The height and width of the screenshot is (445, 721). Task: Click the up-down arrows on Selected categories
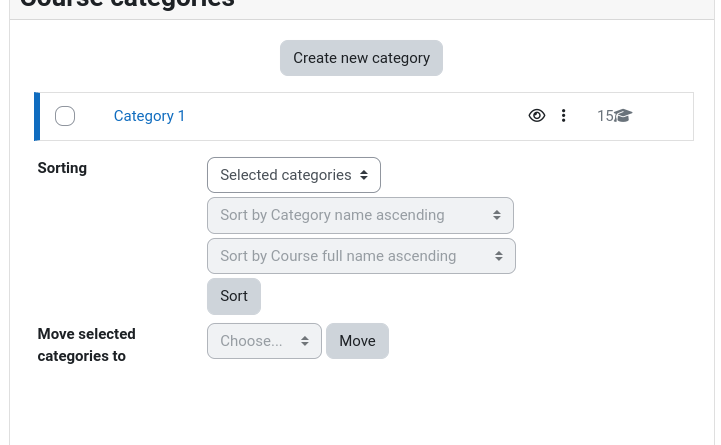pyautogui.click(x=364, y=175)
